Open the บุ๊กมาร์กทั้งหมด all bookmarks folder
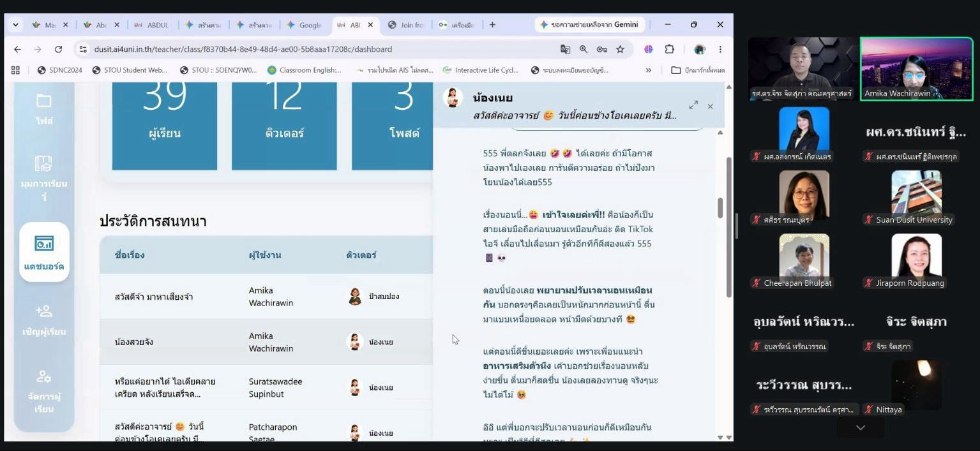Image resolution: width=980 pixels, height=451 pixels. point(697,70)
